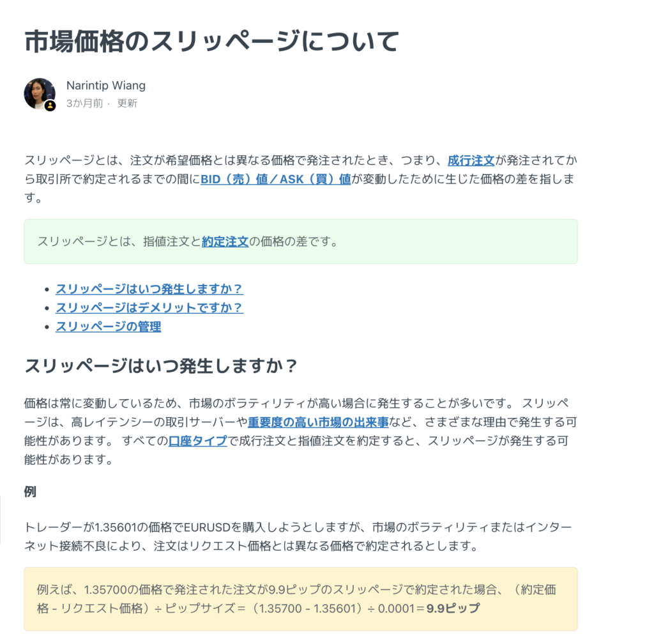Open 重要度の高い市場の出来事 link
Screen dimensions: 654x644
click(x=318, y=422)
